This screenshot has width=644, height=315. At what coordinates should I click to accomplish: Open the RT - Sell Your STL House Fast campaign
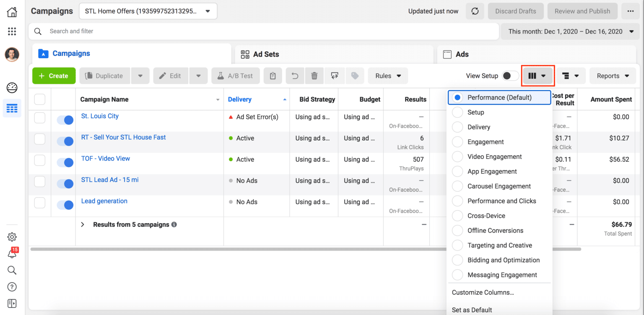(x=123, y=137)
